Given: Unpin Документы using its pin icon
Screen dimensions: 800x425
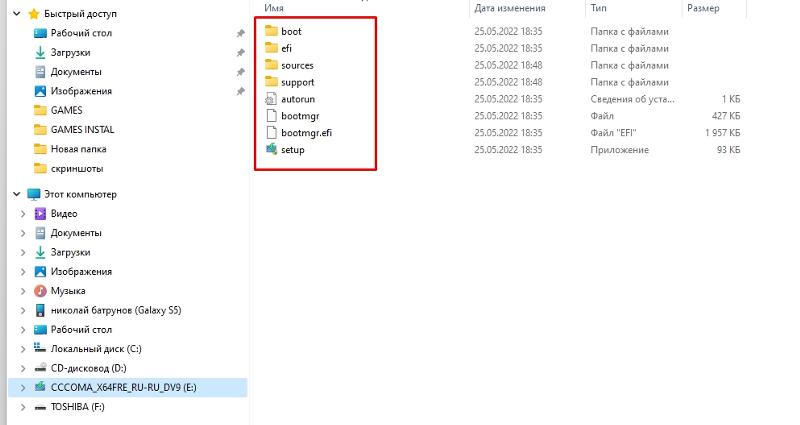Looking at the screenshot, I should point(240,72).
